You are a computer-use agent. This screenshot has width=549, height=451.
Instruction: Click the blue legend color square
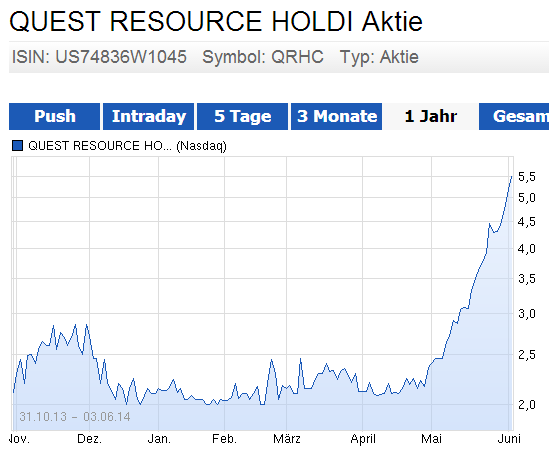(18, 146)
